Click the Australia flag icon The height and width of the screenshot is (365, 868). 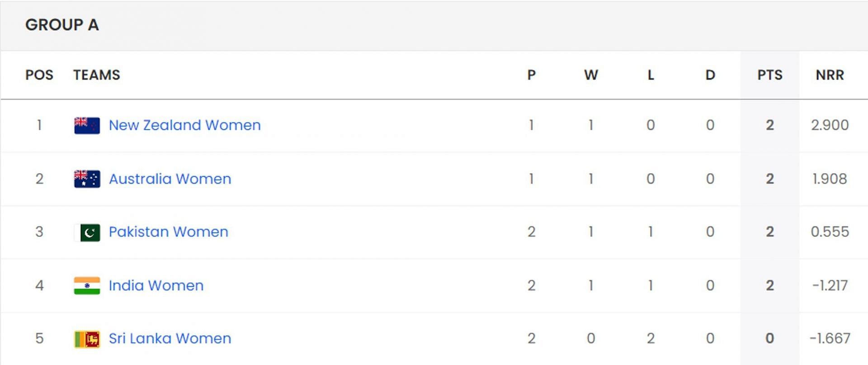pos(87,179)
